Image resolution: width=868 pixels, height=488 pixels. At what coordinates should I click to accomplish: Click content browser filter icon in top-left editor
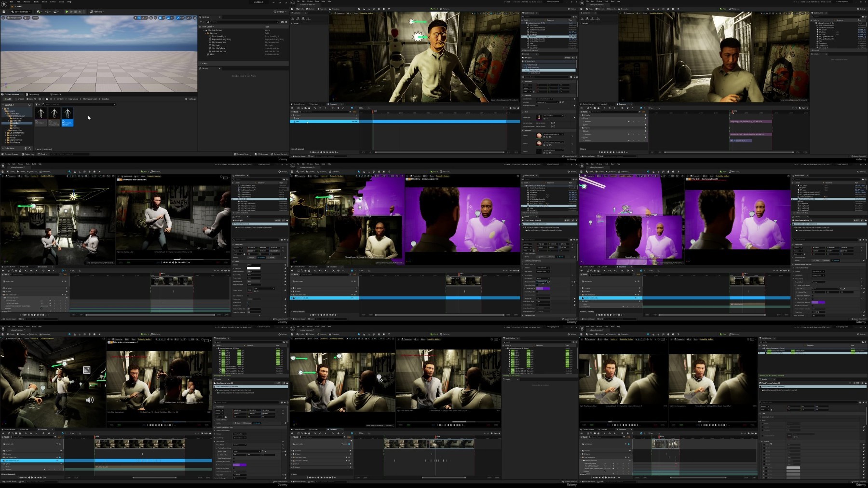[x=37, y=104]
